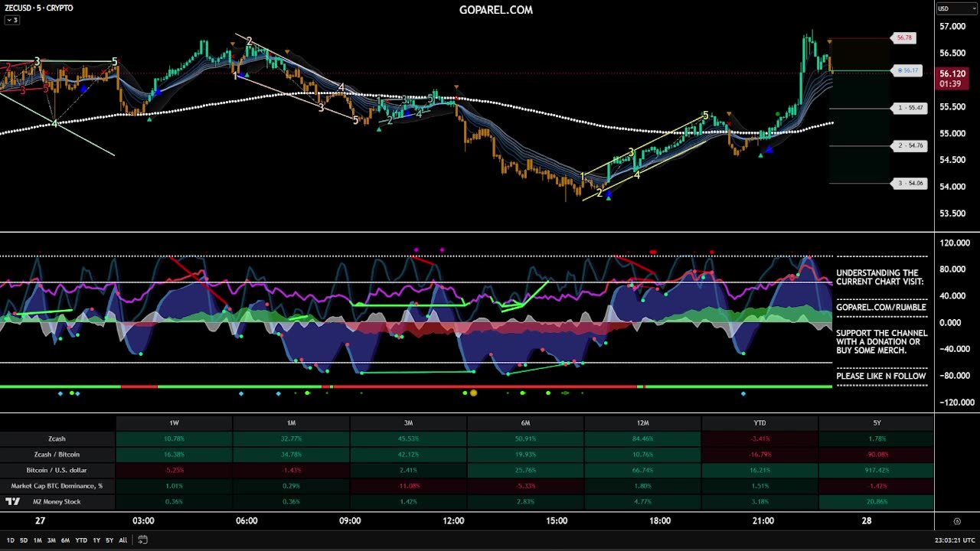
Task: Click the 120.000 oscillator scale label
Action: click(x=955, y=243)
